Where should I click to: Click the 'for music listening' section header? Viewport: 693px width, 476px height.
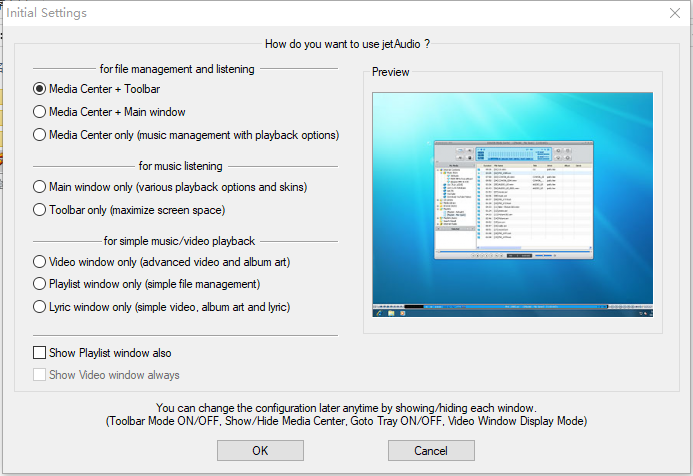pos(181,166)
